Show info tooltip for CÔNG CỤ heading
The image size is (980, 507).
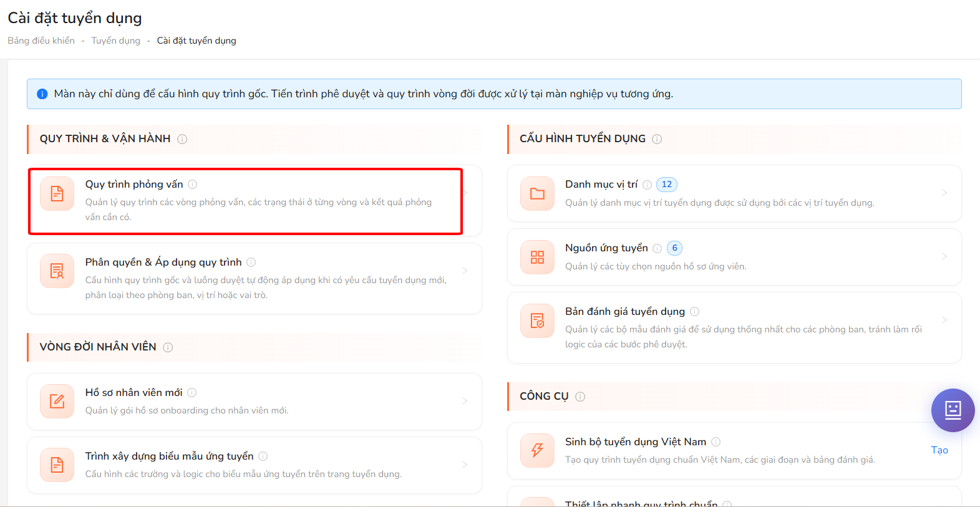(x=580, y=397)
